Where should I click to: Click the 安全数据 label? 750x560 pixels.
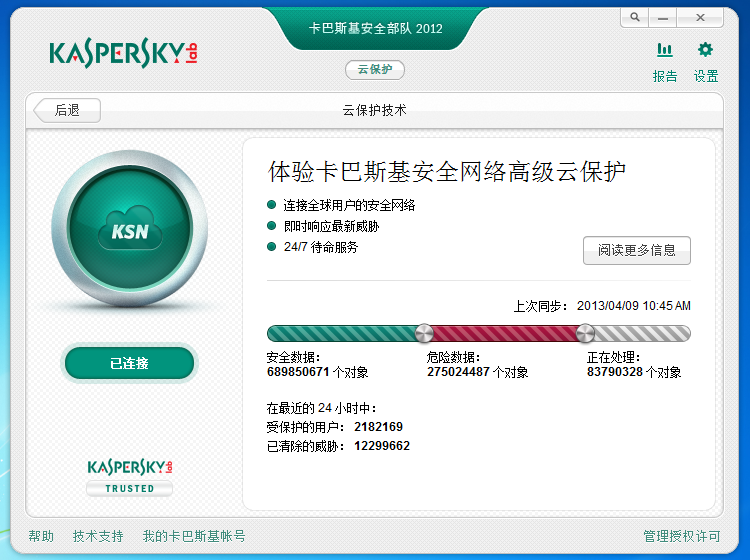click(293, 357)
